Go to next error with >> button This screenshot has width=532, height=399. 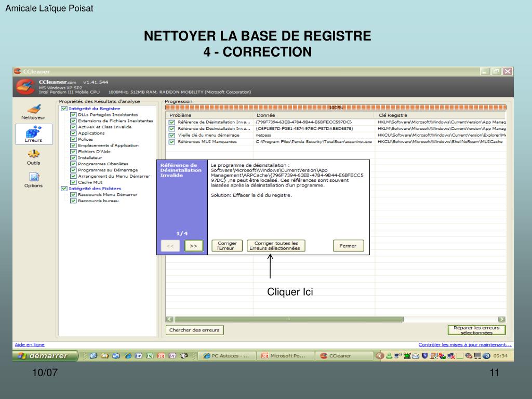[194, 246]
